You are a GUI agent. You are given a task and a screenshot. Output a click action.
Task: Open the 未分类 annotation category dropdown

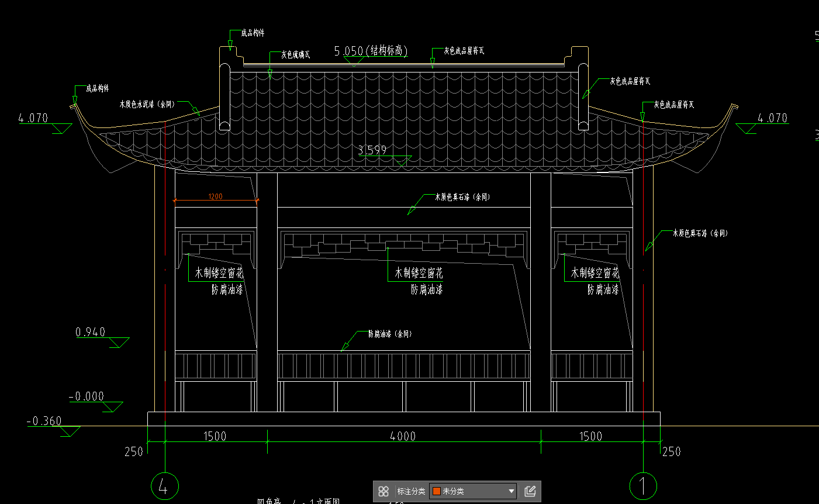474,491
